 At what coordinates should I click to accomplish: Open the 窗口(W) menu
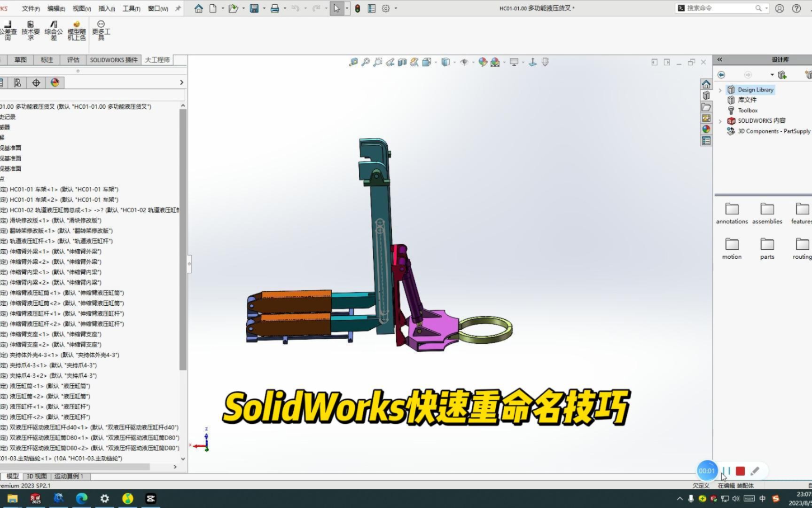click(158, 8)
